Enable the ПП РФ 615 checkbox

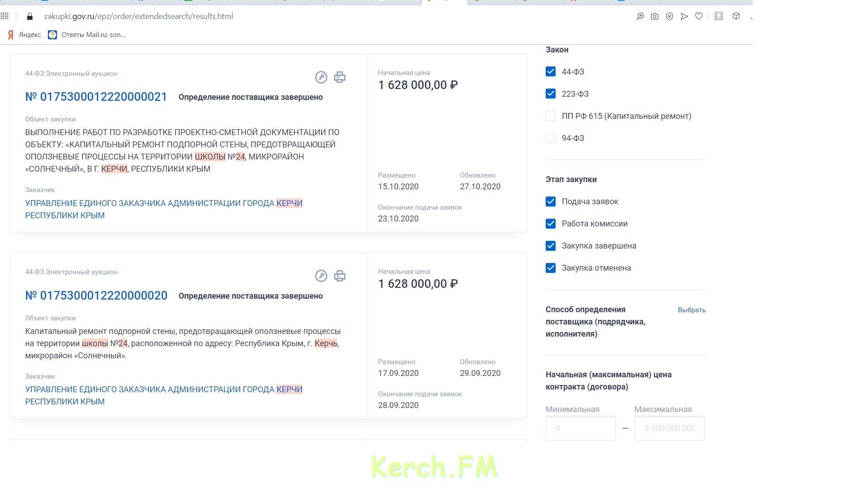[551, 116]
